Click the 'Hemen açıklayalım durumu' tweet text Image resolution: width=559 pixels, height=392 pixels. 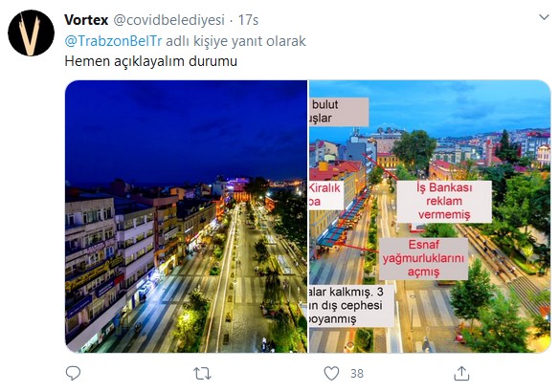coord(151,61)
